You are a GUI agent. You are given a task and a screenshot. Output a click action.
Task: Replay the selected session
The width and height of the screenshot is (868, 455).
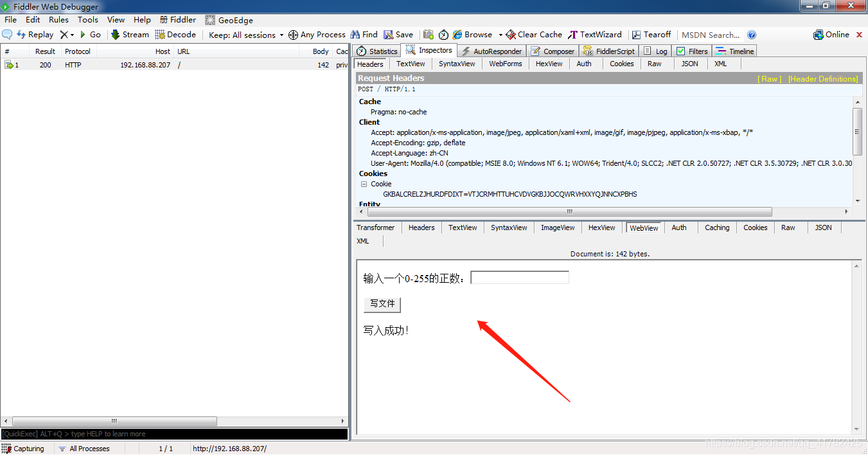pyautogui.click(x=35, y=35)
